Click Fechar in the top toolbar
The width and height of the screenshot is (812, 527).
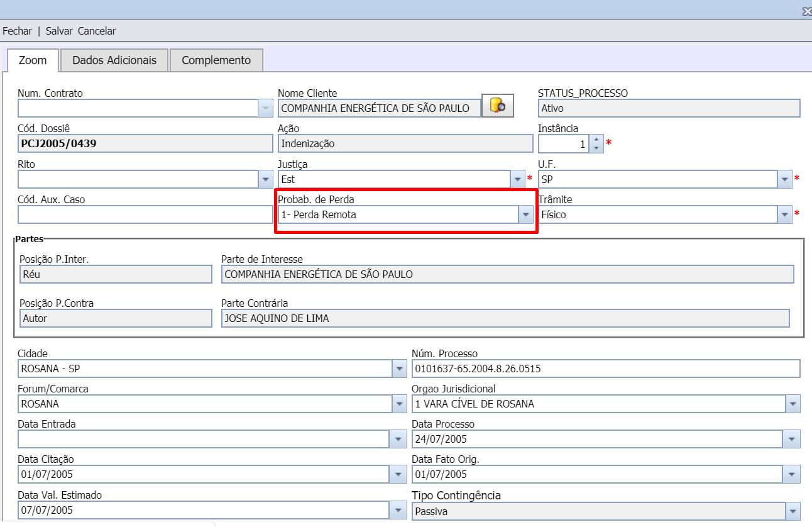pos(17,31)
